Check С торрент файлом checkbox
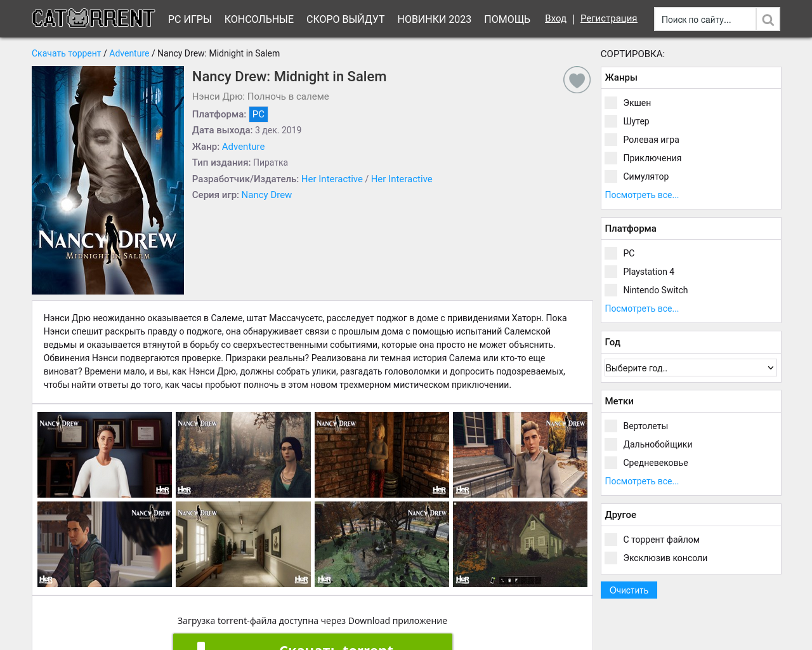 coord(611,540)
